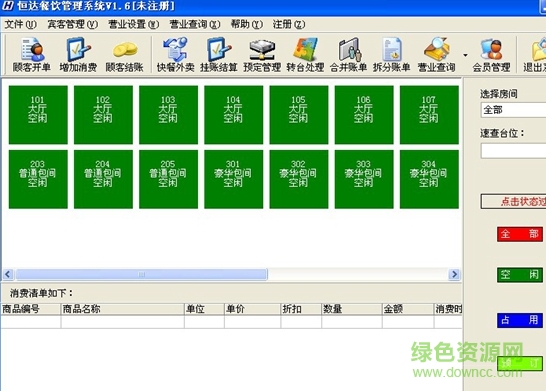This screenshot has width=546, height=391.
Task: Click the horizontal scrollbar thumb
Action: pos(141,274)
